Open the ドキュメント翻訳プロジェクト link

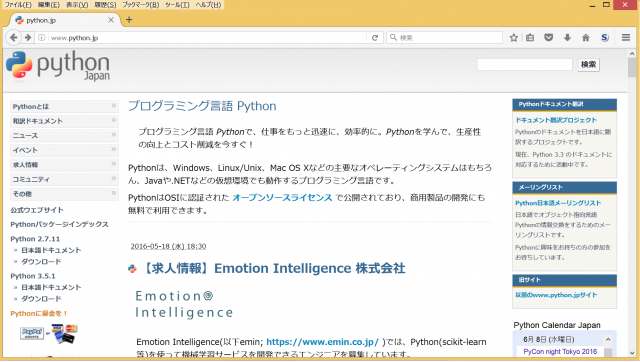click(556, 120)
